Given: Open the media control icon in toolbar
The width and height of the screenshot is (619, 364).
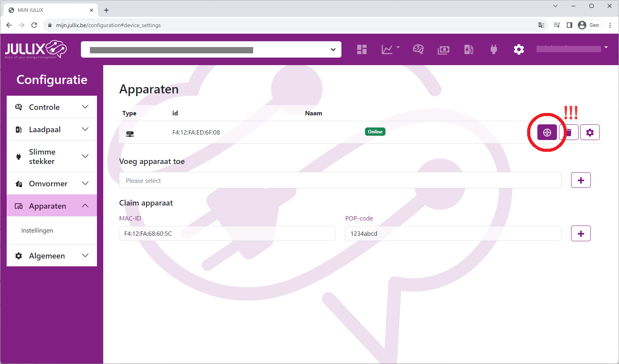Looking at the screenshot, I should [x=557, y=25].
